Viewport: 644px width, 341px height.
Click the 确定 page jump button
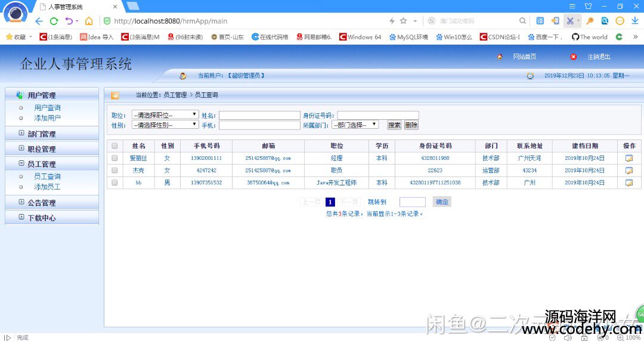coord(442,202)
